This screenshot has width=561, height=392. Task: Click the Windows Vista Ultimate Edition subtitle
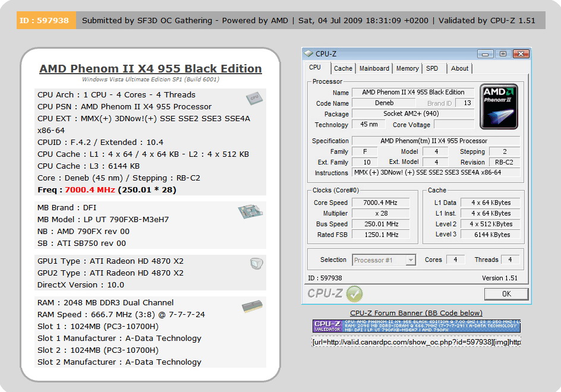(x=150, y=80)
